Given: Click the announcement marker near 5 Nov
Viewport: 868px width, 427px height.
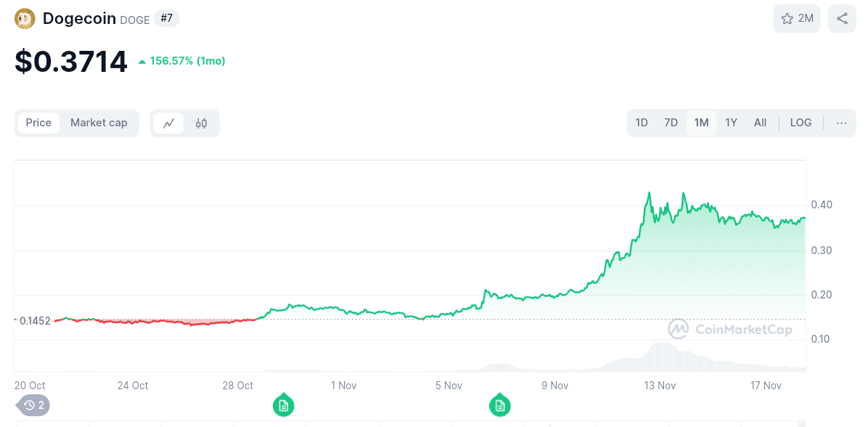Looking at the screenshot, I should 500,405.
